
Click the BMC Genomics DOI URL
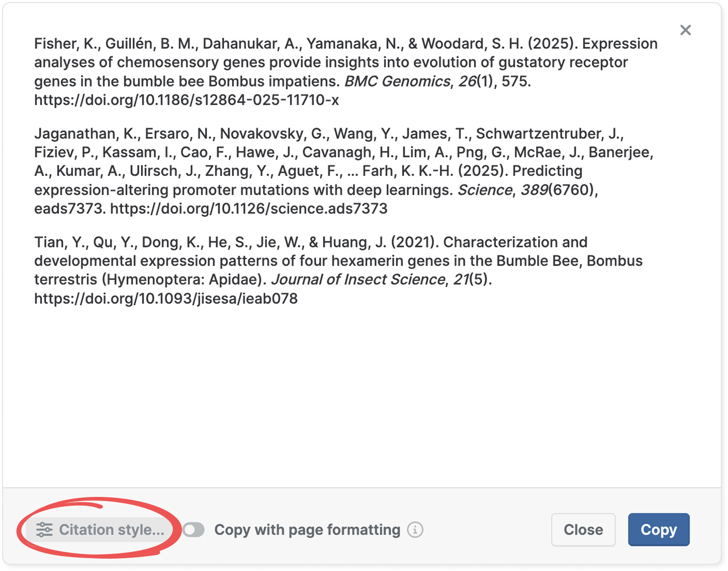tap(187, 100)
